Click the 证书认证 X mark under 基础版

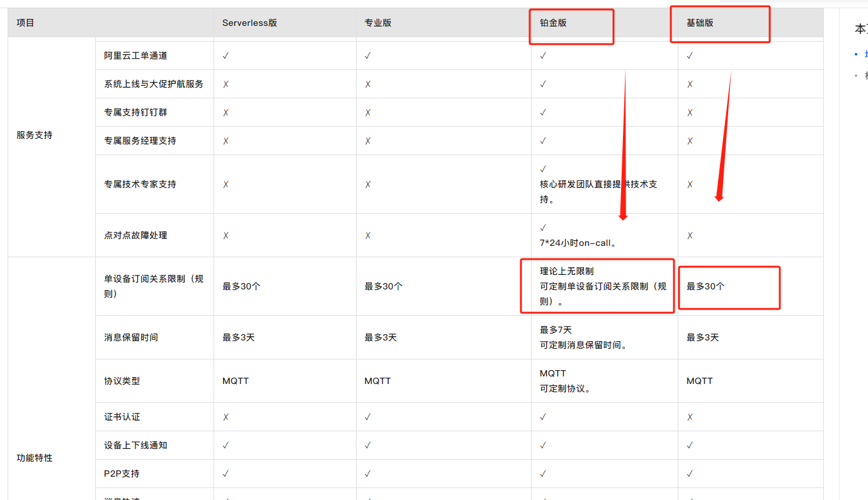(690, 417)
